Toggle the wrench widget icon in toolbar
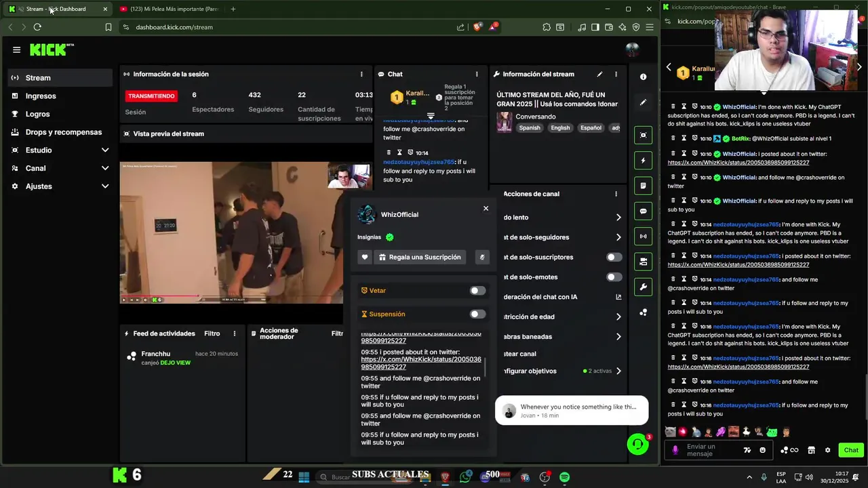This screenshot has width=868, height=488. [643, 287]
